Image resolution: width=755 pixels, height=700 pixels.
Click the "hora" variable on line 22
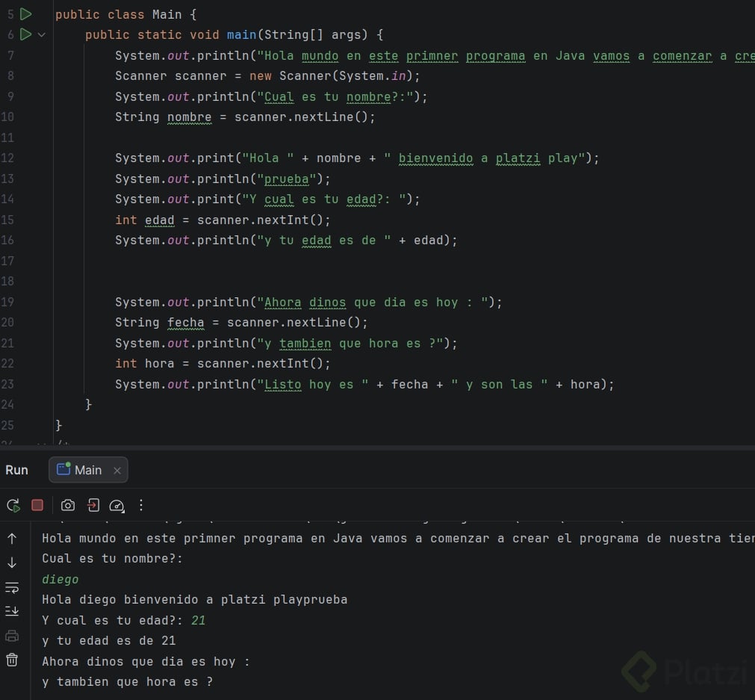159,363
